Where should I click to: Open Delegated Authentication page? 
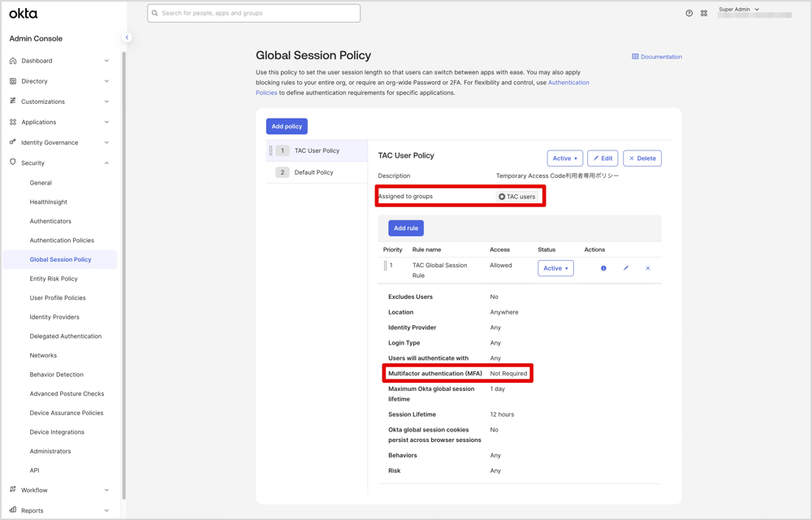pyautogui.click(x=66, y=336)
